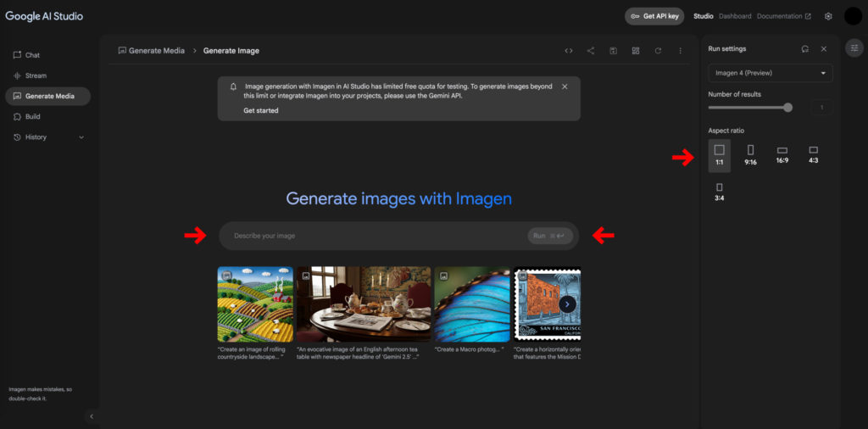Click the bell icon in the notification banner

(234, 86)
